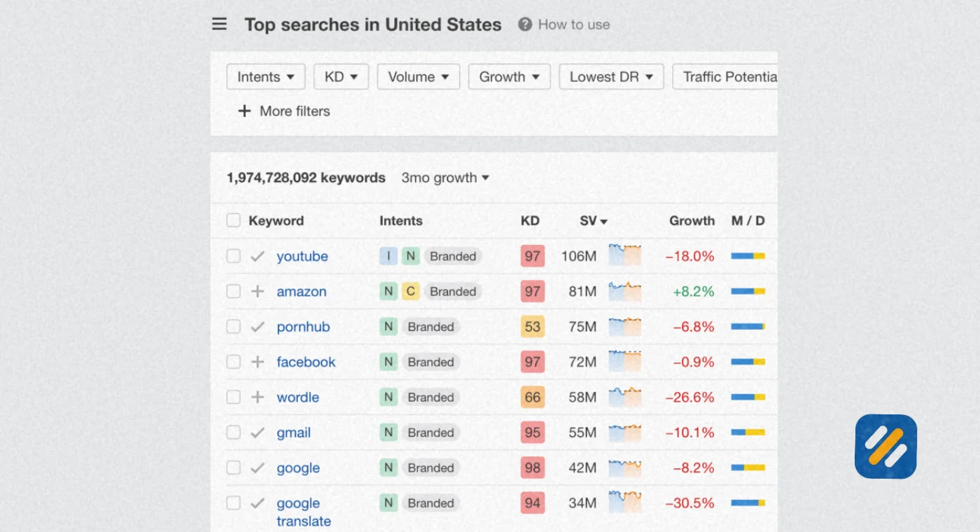The image size is (980, 532).
Task: Click the Keyword column header
Action: pyautogui.click(x=276, y=220)
